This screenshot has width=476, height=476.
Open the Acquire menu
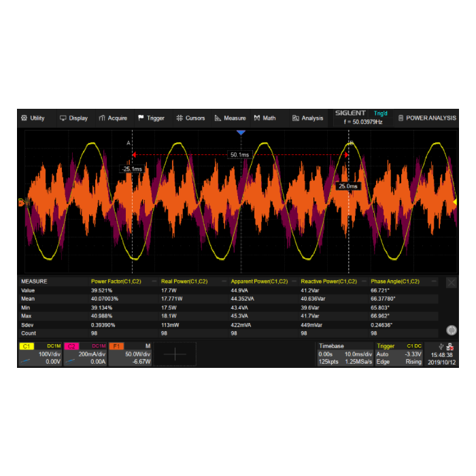pyautogui.click(x=113, y=118)
